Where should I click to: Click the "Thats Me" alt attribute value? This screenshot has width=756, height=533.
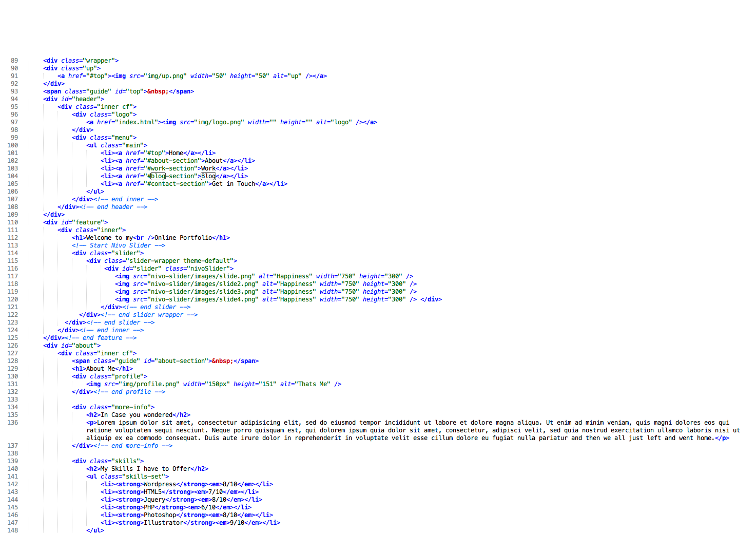tap(314, 384)
